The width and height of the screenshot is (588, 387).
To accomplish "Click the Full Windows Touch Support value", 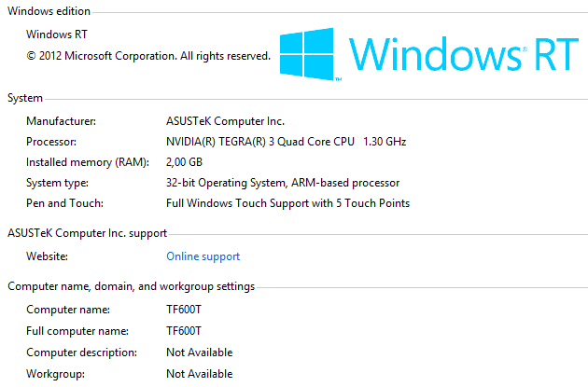I will (x=287, y=203).
